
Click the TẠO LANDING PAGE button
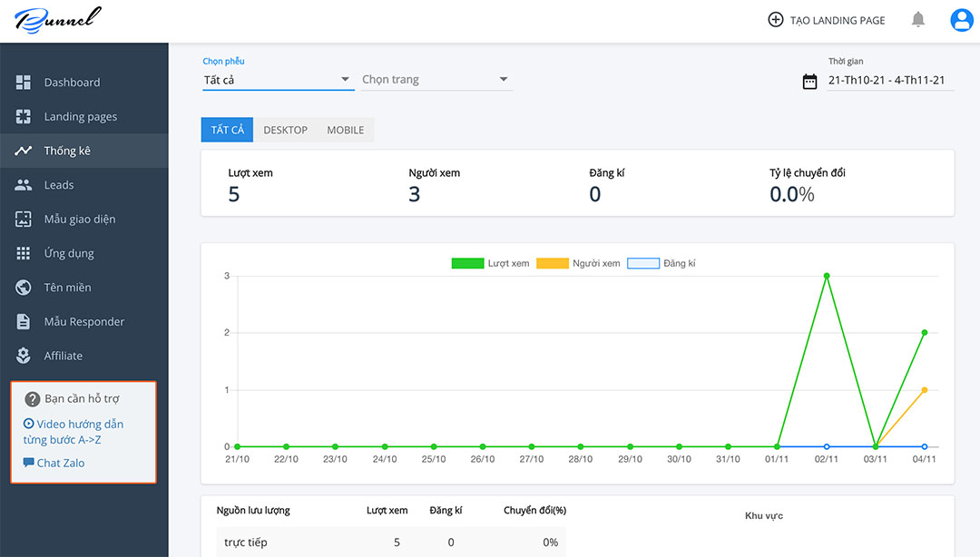click(826, 20)
